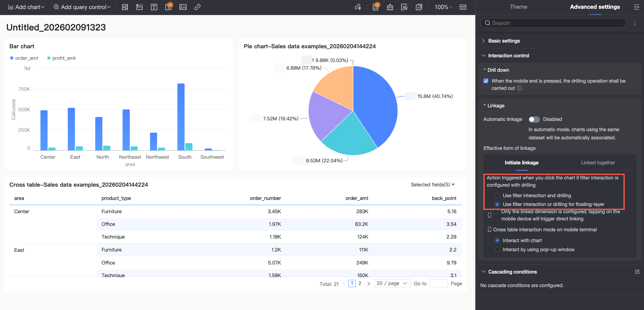The image size is (644, 310).
Task: Open the Add chart dropdown
Action: [x=27, y=7]
